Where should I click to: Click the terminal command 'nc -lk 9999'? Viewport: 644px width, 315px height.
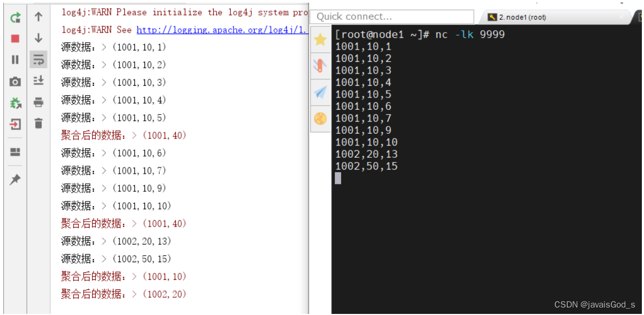point(470,35)
